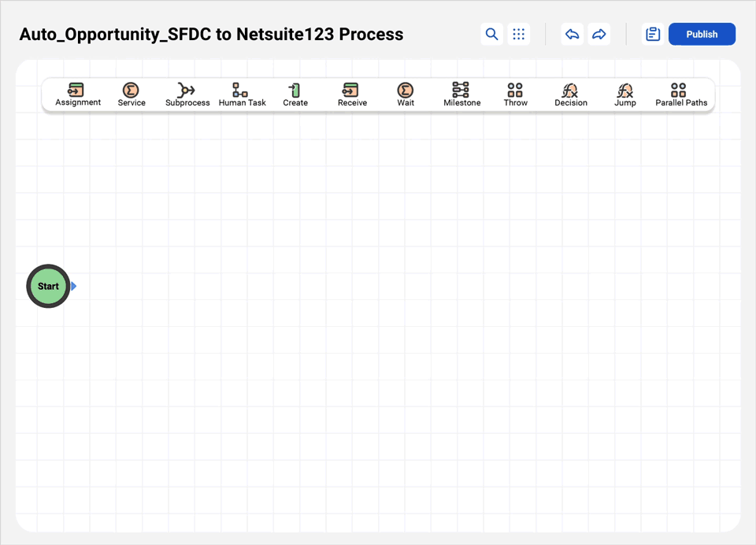Redo the last change
Image resolution: width=756 pixels, height=545 pixels.
pyautogui.click(x=598, y=34)
